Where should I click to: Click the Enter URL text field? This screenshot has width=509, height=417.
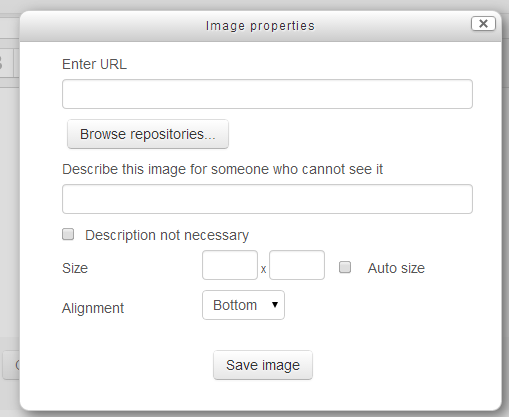pyautogui.click(x=267, y=94)
